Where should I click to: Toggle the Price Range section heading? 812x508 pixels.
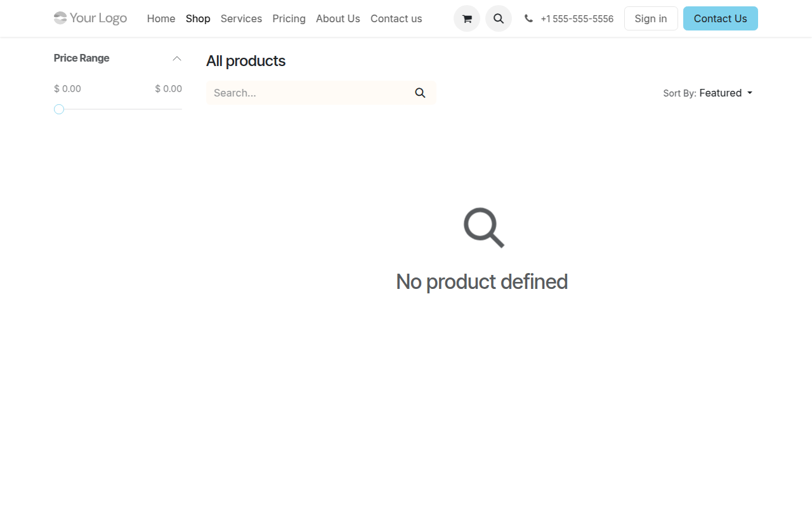(x=82, y=58)
